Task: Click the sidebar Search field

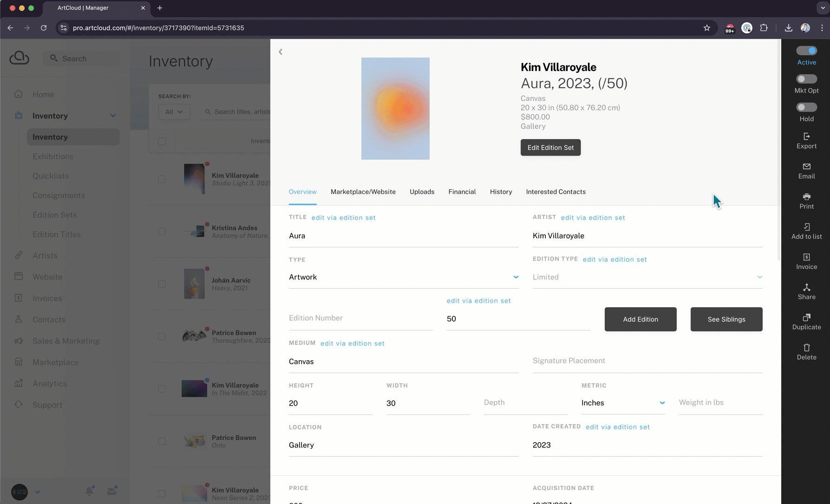Action: [x=83, y=58]
